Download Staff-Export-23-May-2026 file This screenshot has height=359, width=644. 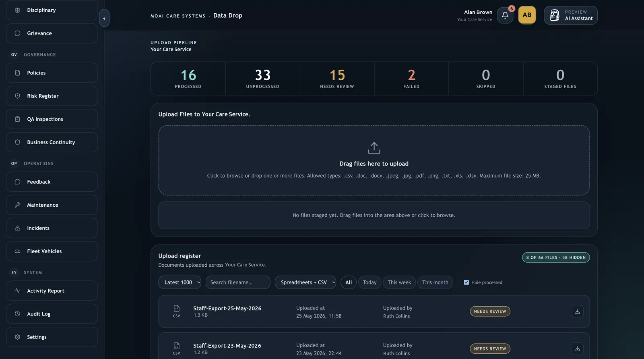[577, 349]
